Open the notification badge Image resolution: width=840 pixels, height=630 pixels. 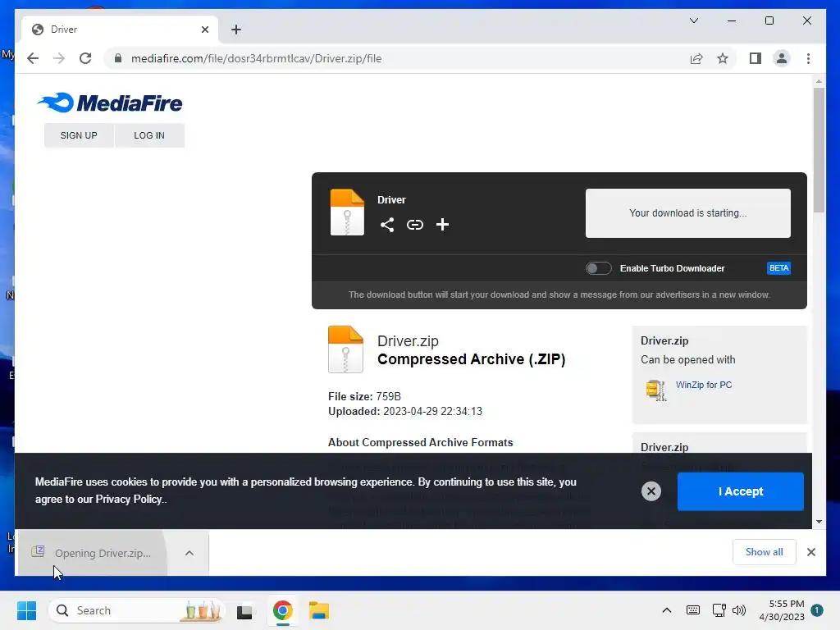(817, 610)
